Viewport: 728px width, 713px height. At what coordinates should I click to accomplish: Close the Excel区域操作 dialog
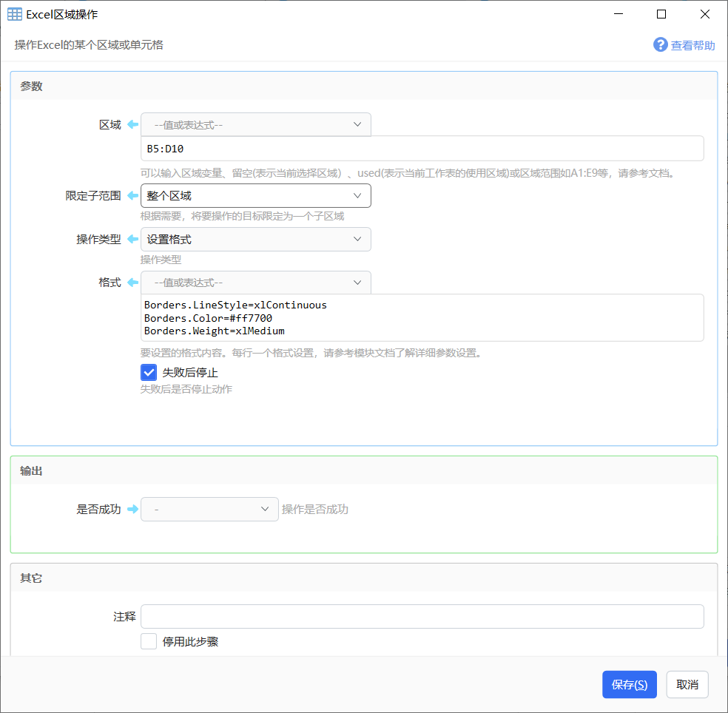(x=705, y=14)
